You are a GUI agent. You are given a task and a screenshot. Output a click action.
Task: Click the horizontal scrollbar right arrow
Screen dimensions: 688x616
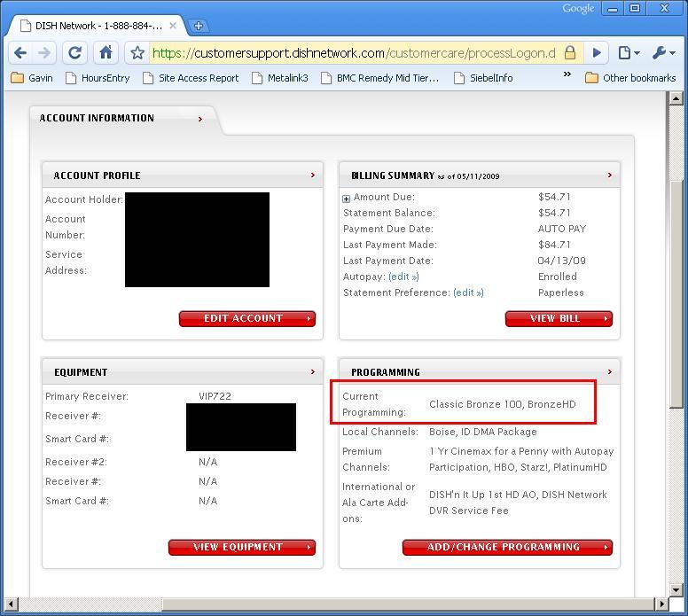(661, 604)
